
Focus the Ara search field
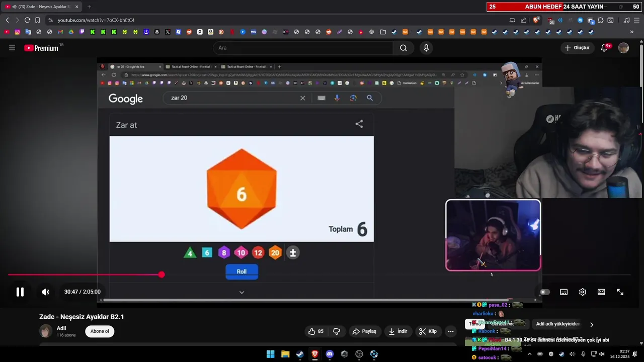point(302,48)
